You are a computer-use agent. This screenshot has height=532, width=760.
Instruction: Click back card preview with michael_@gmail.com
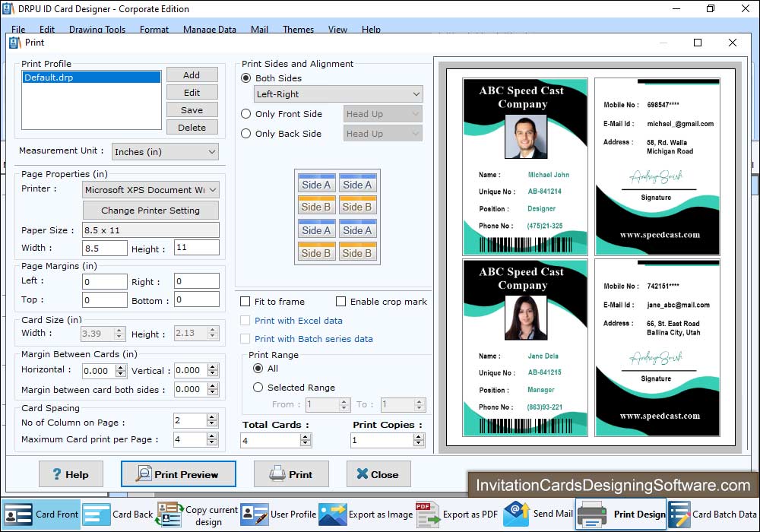(x=657, y=166)
